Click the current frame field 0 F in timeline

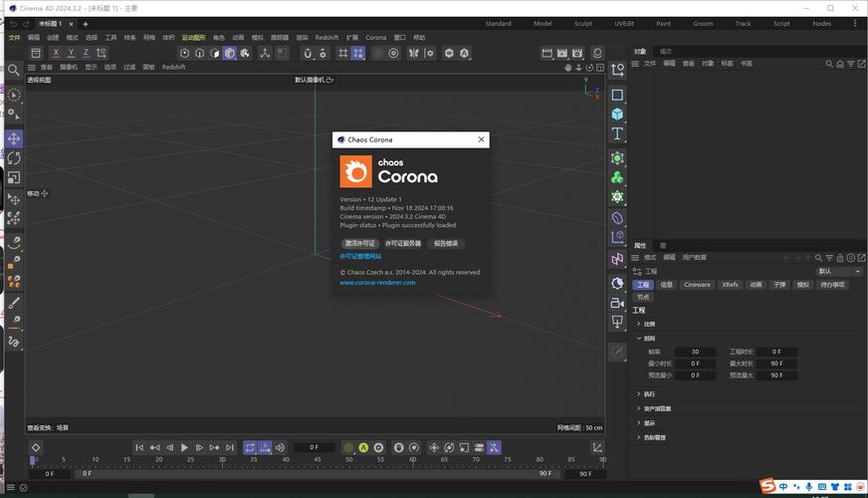pos(314,447)
